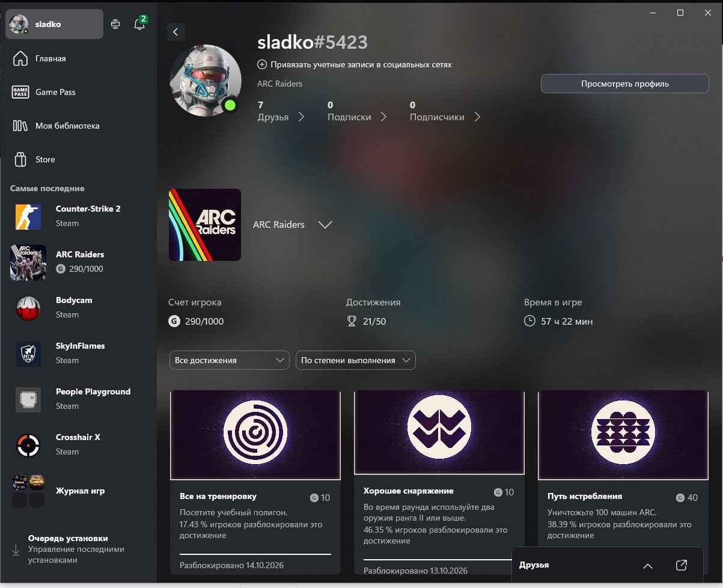The width and height of the screenshot is (723, 588).
Task: Click the home house icon
Action: point(20,58)
